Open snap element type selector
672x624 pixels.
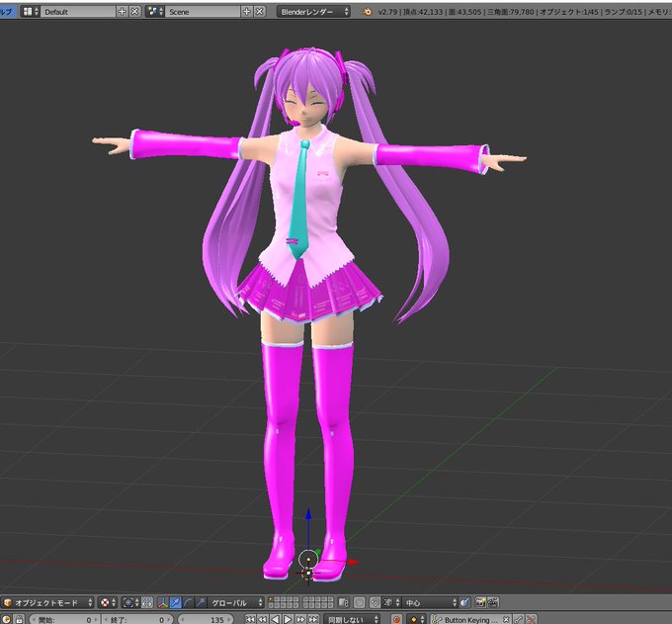391,602
